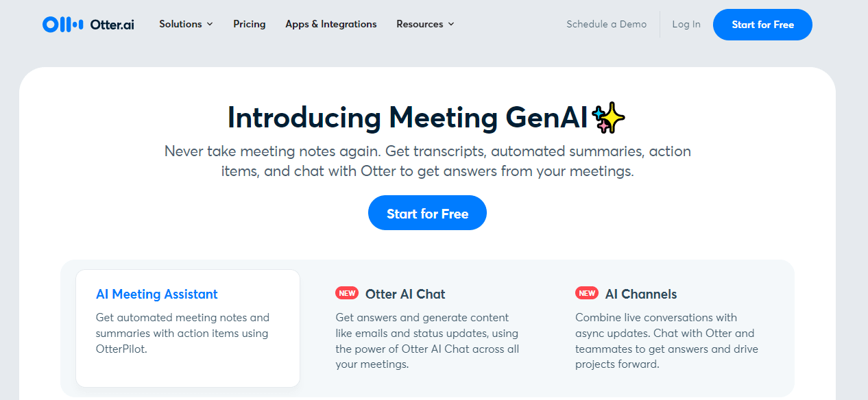Open Apps & Integrations navigation item
This screenshot has width=868, height=400.
(331, 24)
